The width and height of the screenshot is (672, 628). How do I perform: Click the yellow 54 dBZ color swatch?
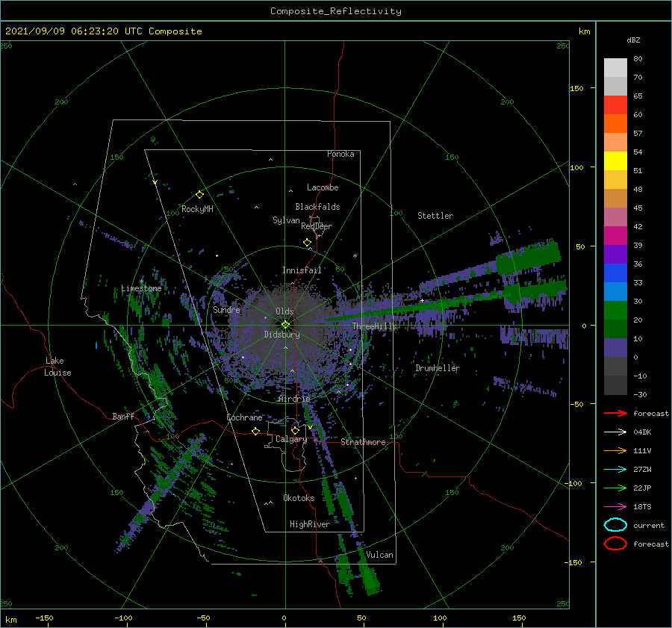pos(615,161)
